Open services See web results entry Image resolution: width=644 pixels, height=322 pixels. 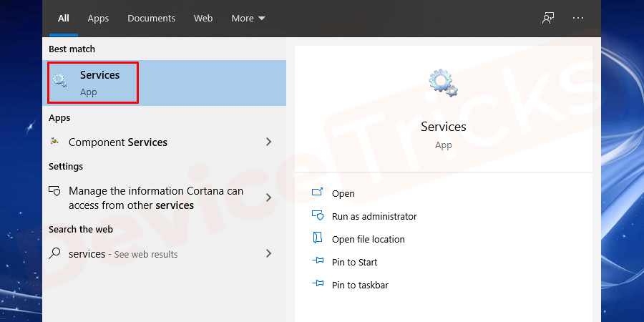165,254
